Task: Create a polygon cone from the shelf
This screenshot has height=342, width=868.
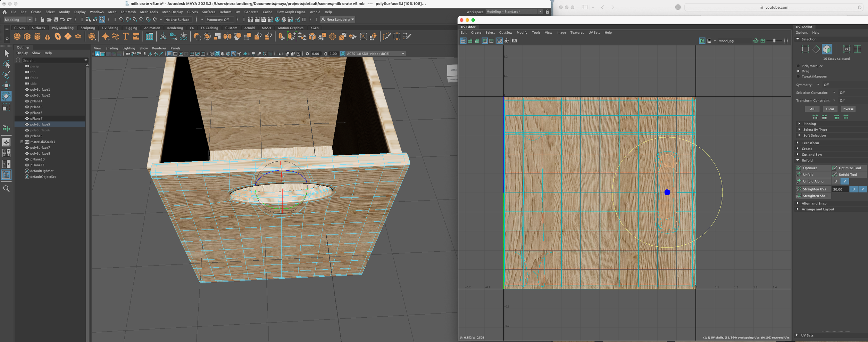Action: point(48,36)
